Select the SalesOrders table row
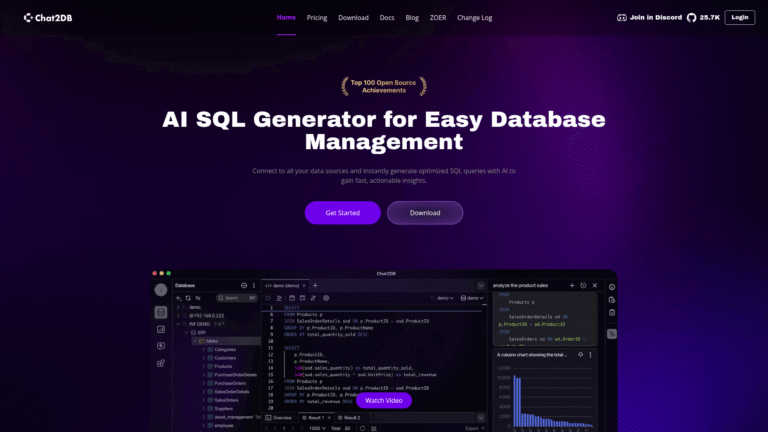 225,400
